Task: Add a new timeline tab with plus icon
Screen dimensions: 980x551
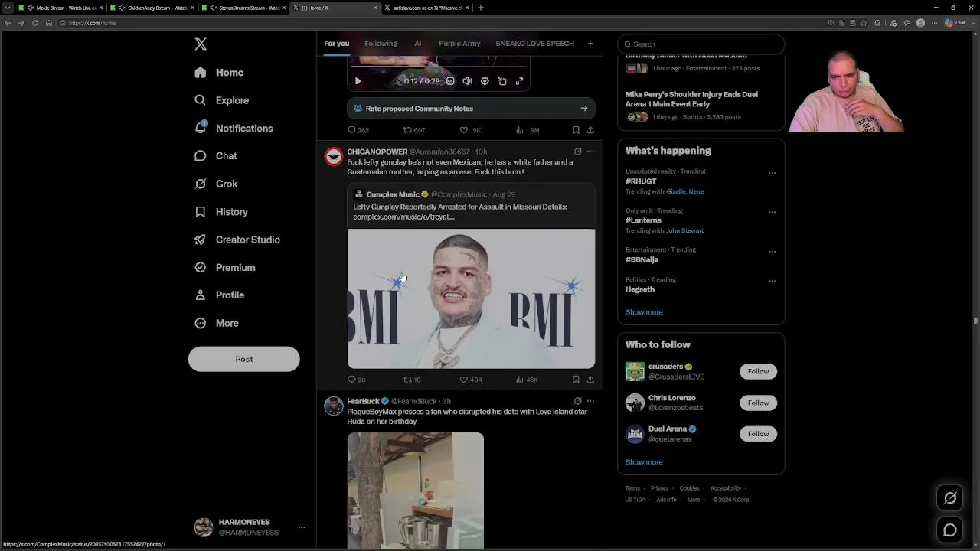Action: click(590, 44)
